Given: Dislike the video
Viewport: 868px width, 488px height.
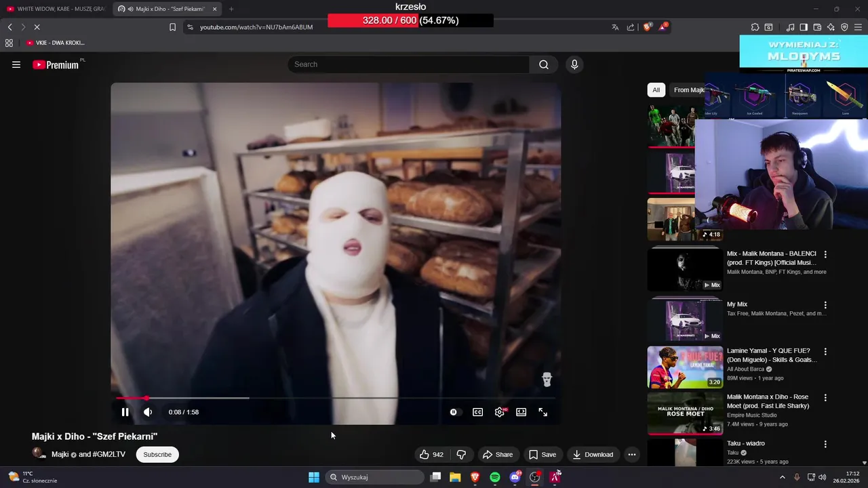Looking at the screenshot, I should (461, 455).
